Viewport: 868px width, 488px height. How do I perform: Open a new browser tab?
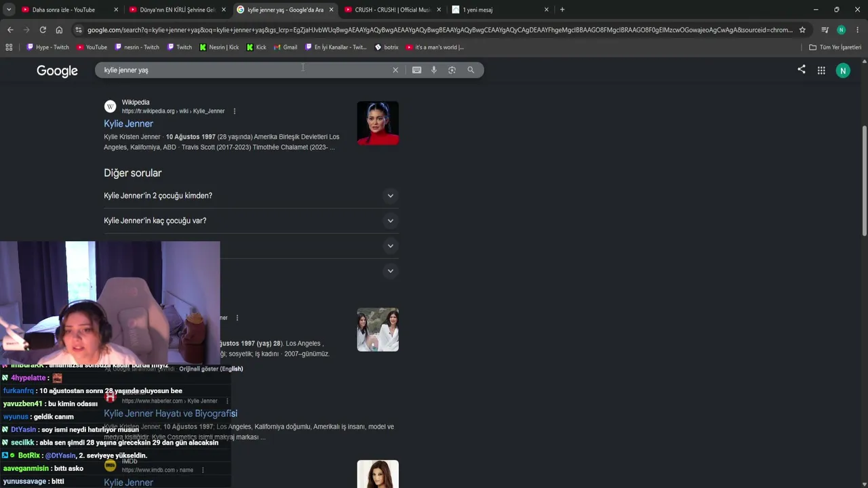562,9
